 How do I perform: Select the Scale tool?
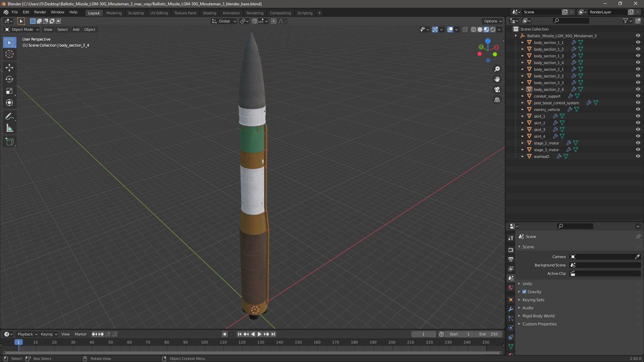(x=9, y=91)
